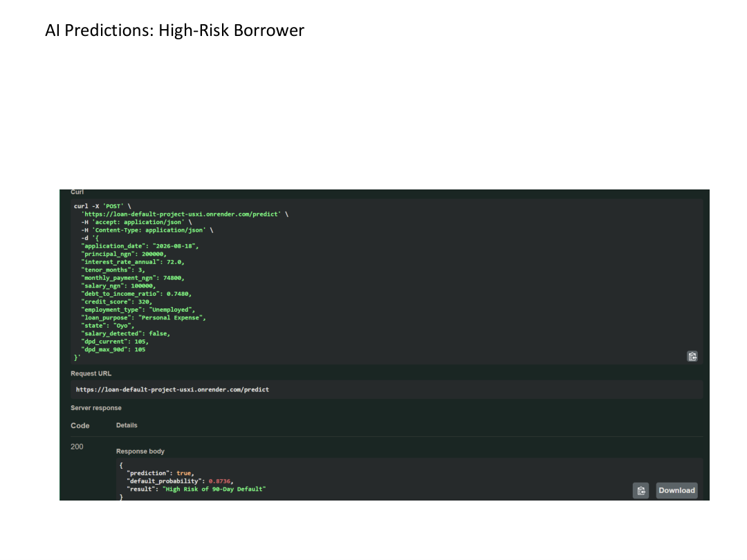Click the 'Code' column header
Image resolution: width=747 pixels, height=560 pixels.
[80, 426]
